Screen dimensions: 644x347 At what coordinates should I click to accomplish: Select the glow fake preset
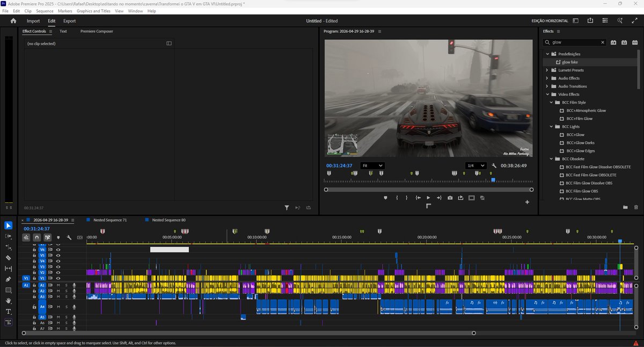[570, 62]
